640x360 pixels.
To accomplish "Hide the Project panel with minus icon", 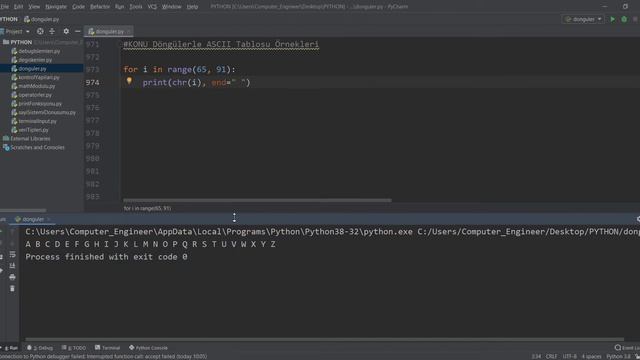I will pyautogui.click(x=78, y=31).
